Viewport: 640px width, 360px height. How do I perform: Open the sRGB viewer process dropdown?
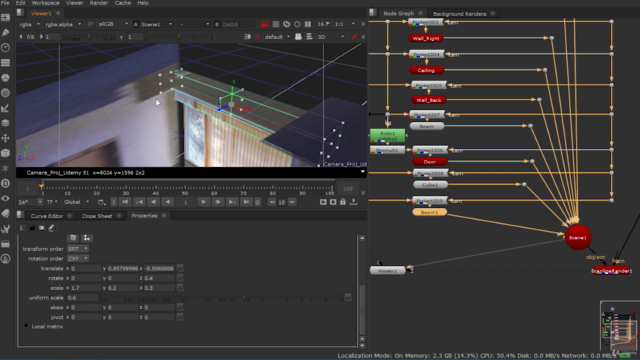(x=113, y=24)
